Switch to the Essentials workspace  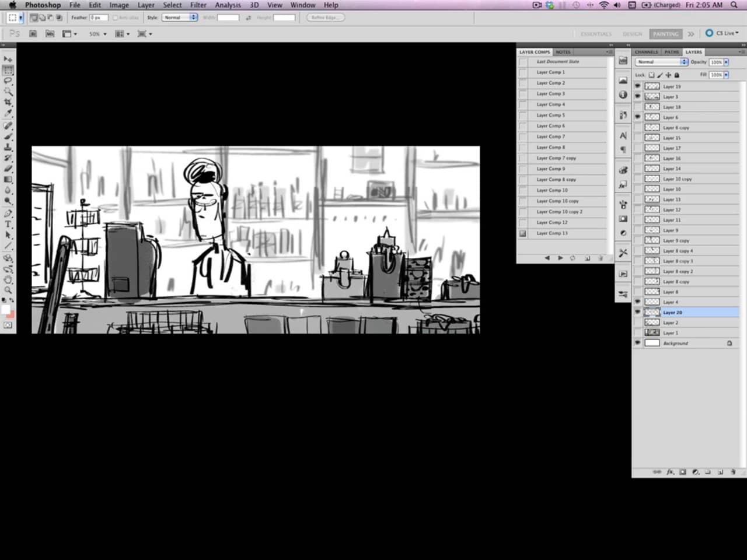pos(596,34)
